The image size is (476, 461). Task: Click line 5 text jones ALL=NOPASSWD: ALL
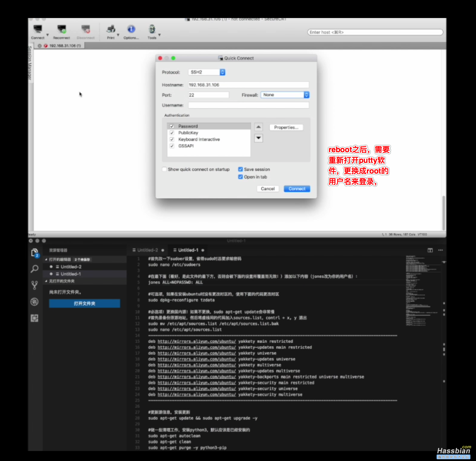tap(175, 282)
